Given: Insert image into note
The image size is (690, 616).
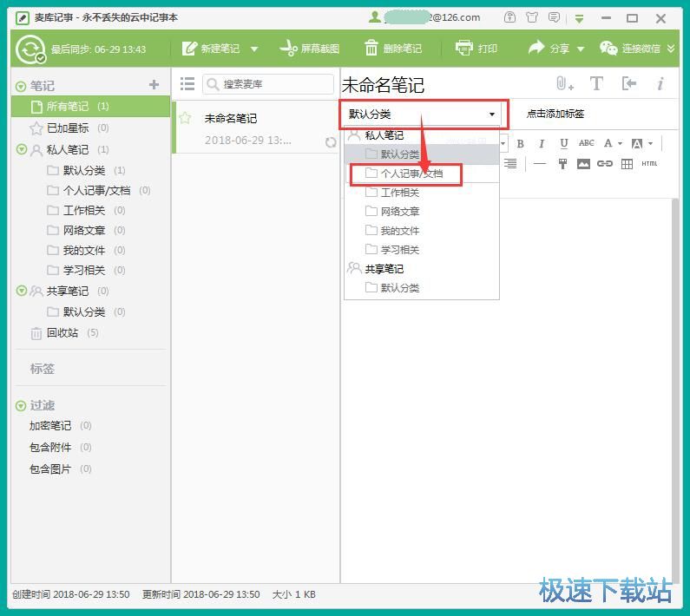Looking at the screenshot, I should [x=583, y=164].
